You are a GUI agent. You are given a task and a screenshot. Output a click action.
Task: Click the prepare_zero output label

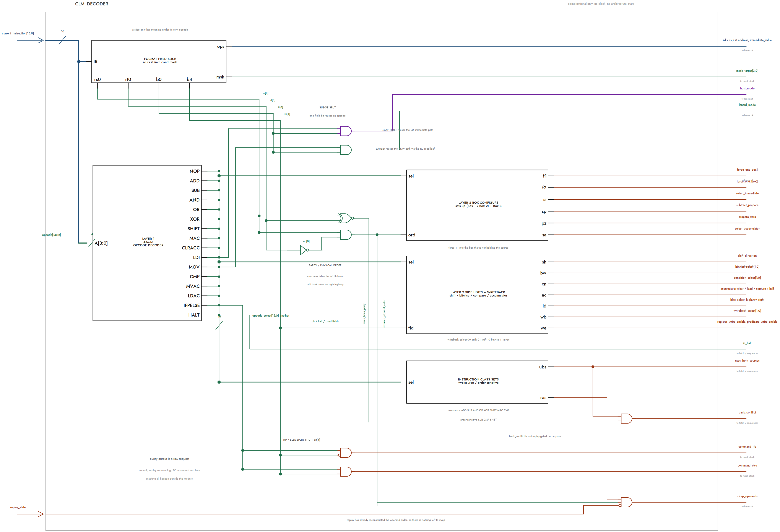pyautogui.click(x=747, y=217)
